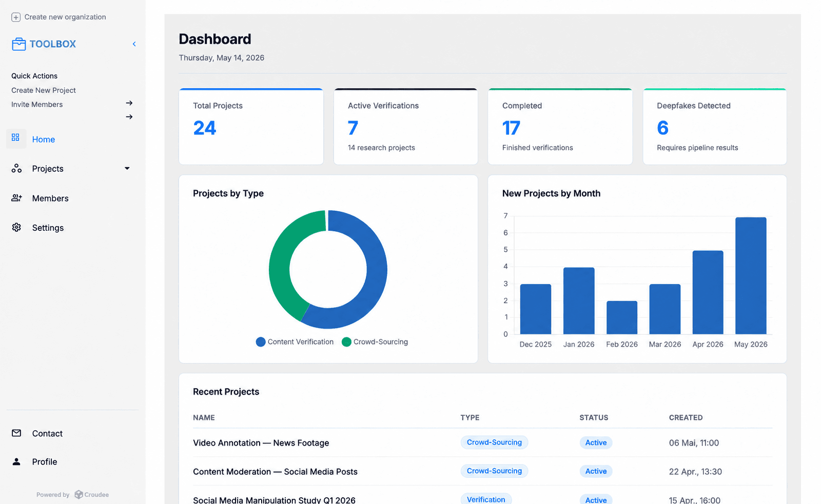Open Social Media Manipulation Study Q1 2026
Viewport: 821px width, 504px height.
point(274,500)
